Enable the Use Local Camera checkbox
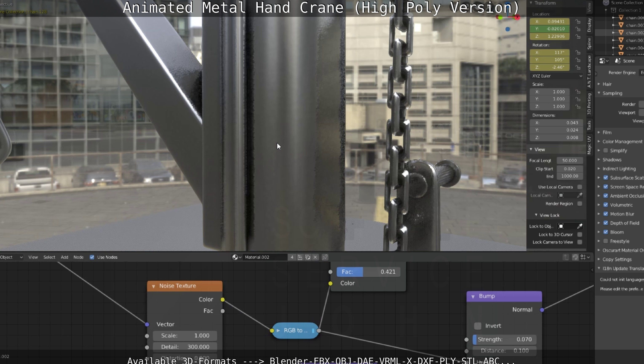 click(580, 187)
